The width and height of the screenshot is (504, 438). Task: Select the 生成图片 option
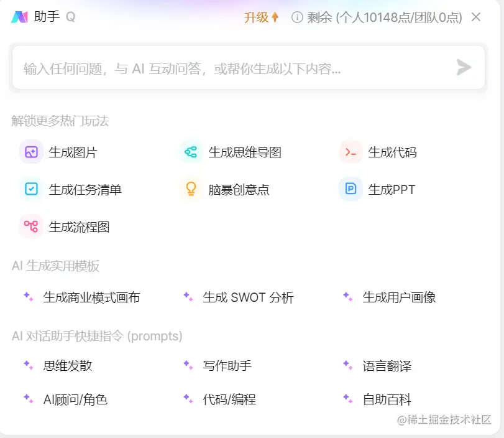click(x=73, y=152)
